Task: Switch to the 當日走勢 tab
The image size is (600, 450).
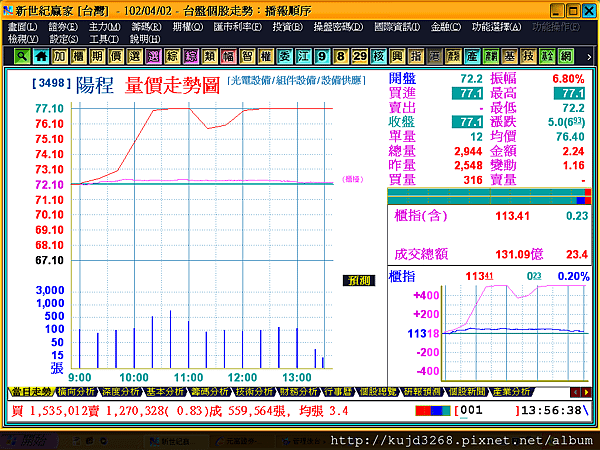Action: [x=31, y=392]
